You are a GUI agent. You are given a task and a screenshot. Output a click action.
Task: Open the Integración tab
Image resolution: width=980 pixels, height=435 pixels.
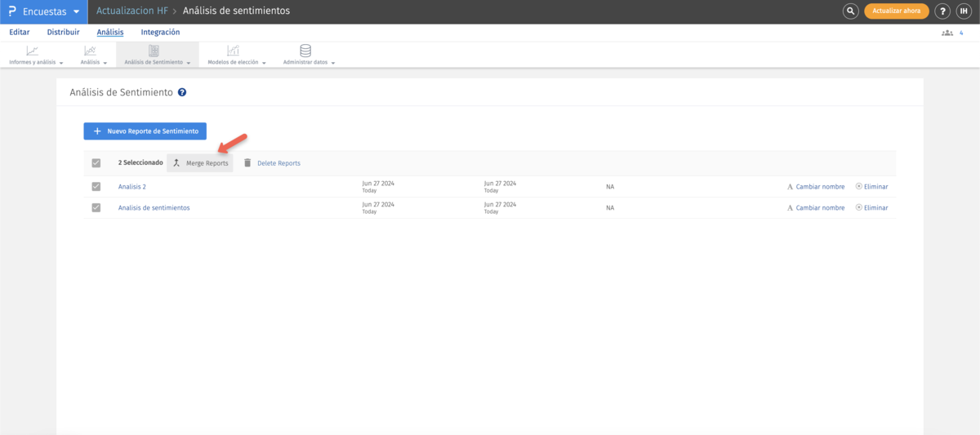pyautogui.click(x=160, y=33)
